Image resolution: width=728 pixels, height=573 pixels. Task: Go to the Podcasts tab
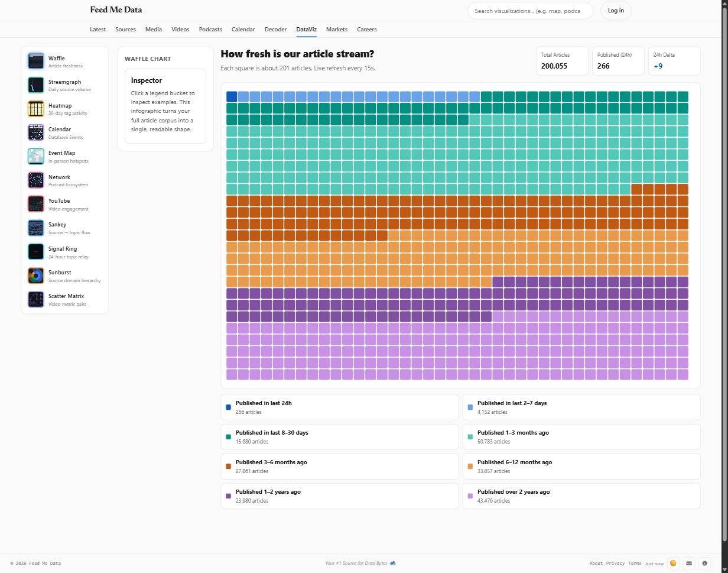click(x=210, y=29)
